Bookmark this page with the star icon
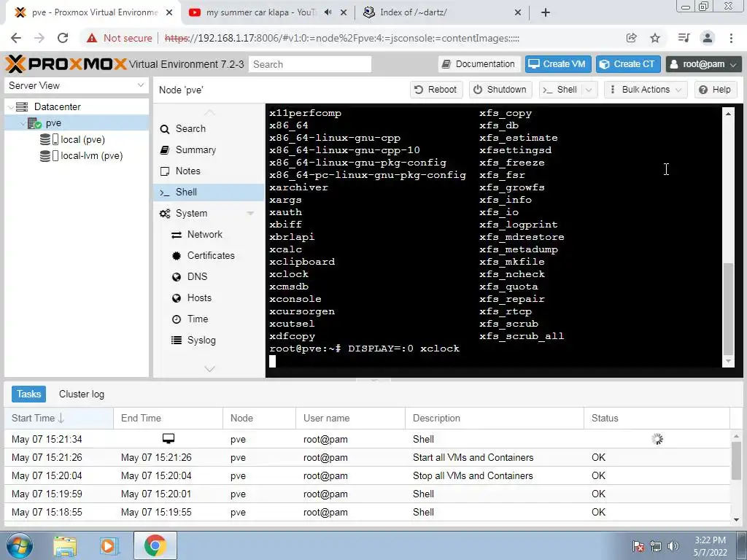The height and width of the screenshot is (560, 747). (655, 38)
